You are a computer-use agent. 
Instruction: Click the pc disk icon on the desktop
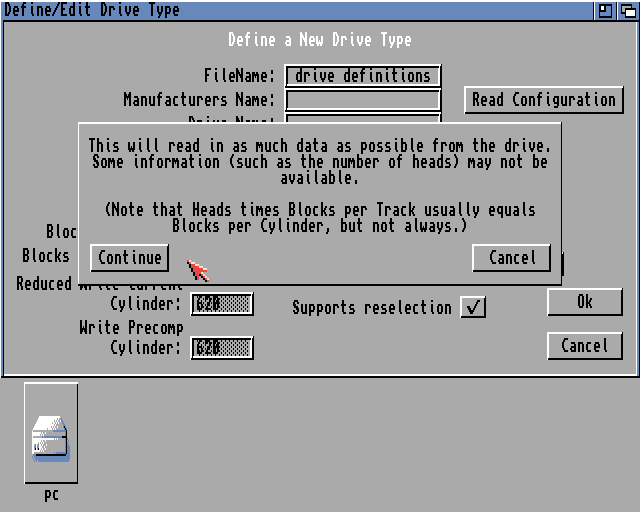pyautogui.click(x=50, y=436)
